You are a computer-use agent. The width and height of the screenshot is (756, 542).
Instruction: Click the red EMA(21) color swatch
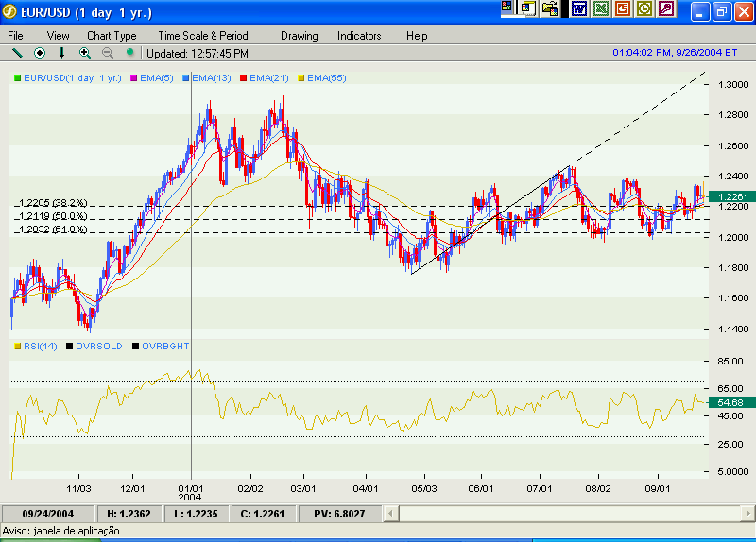click(x=244, y=77)
